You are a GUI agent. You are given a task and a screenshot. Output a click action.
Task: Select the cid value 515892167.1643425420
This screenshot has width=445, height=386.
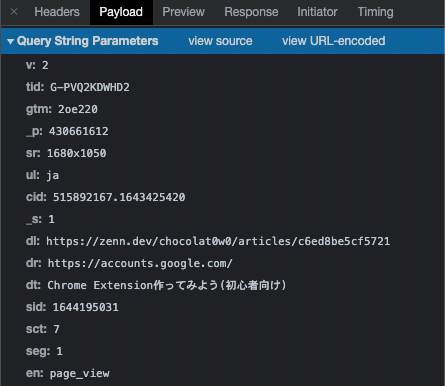(119, 197)
